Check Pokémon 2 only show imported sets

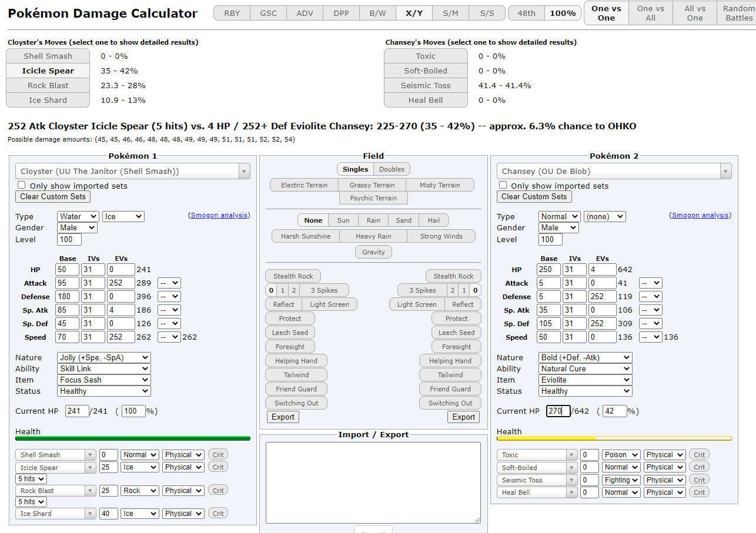pyautogui.click(x=503, y=185)
